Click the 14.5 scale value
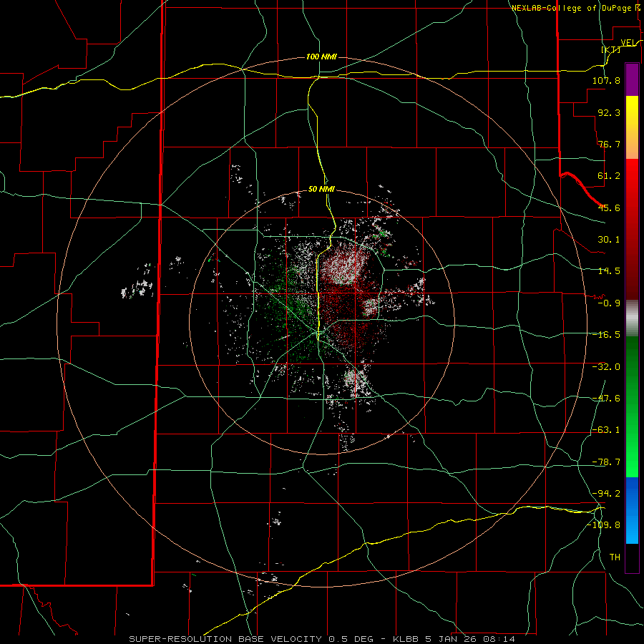This screenshot has height=644, width=644. point(609,271)
